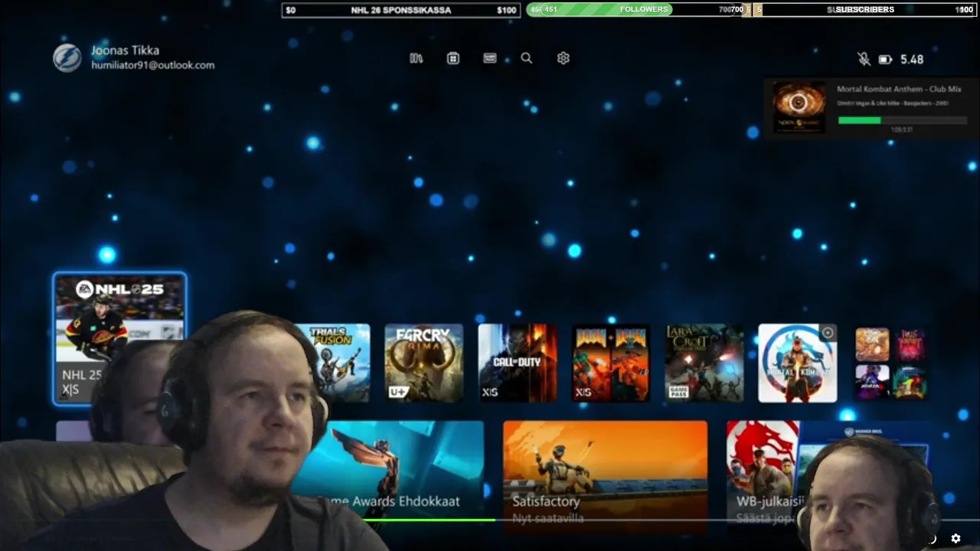
Task: Click the disc icon on Mortal Kombat tile
Action: [x=827, y=333]
